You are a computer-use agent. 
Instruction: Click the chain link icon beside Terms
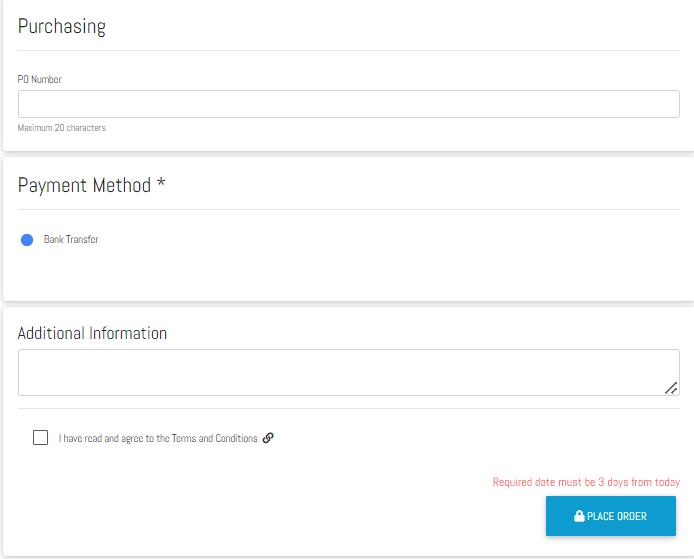(x=268, y=438)
